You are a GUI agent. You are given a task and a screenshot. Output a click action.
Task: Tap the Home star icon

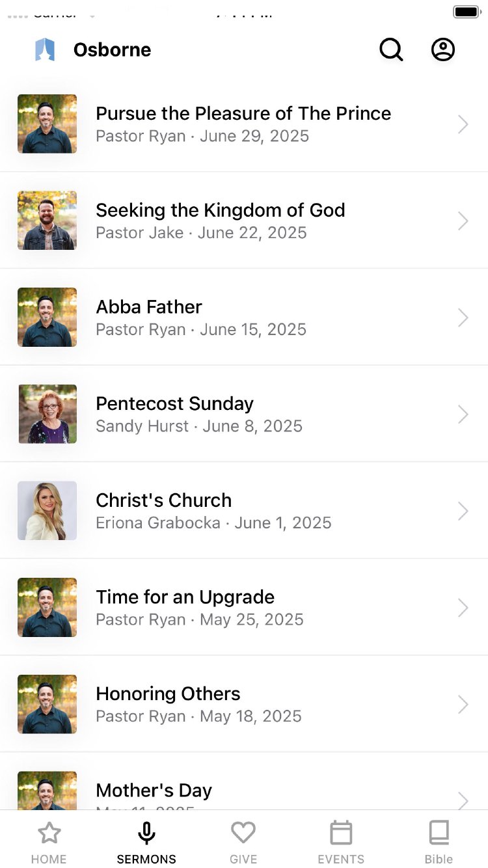coord(49,834)
